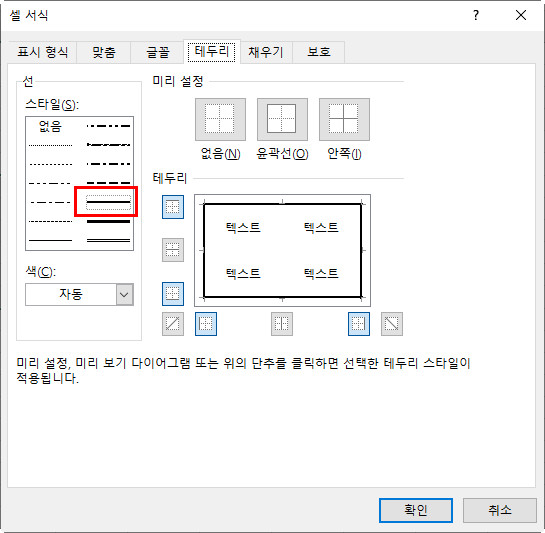545x533 pixels.
Task: Apply the 윤곽선(O) outline preset
Action: [282, 119]
